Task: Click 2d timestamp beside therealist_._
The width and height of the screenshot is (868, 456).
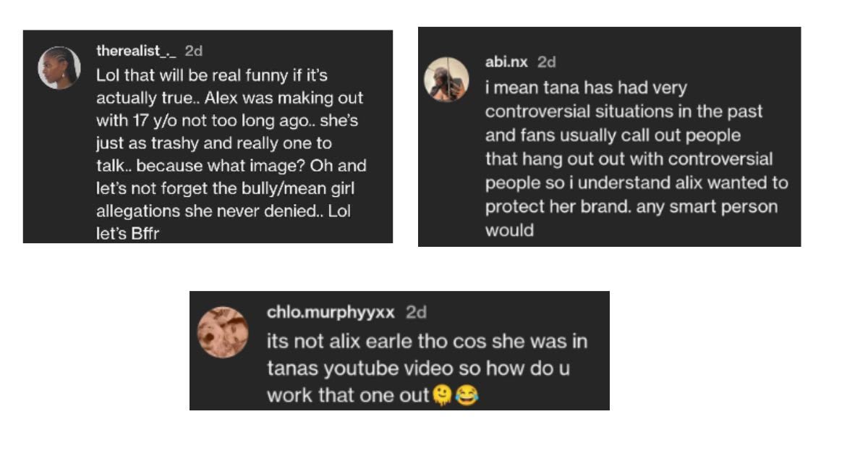Action: pos(194,51)
